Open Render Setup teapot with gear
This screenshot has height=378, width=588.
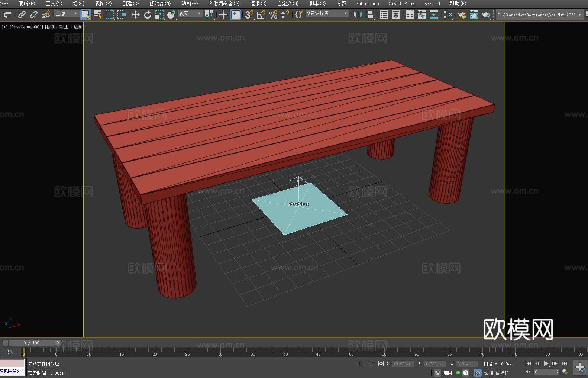click(462, 14)
